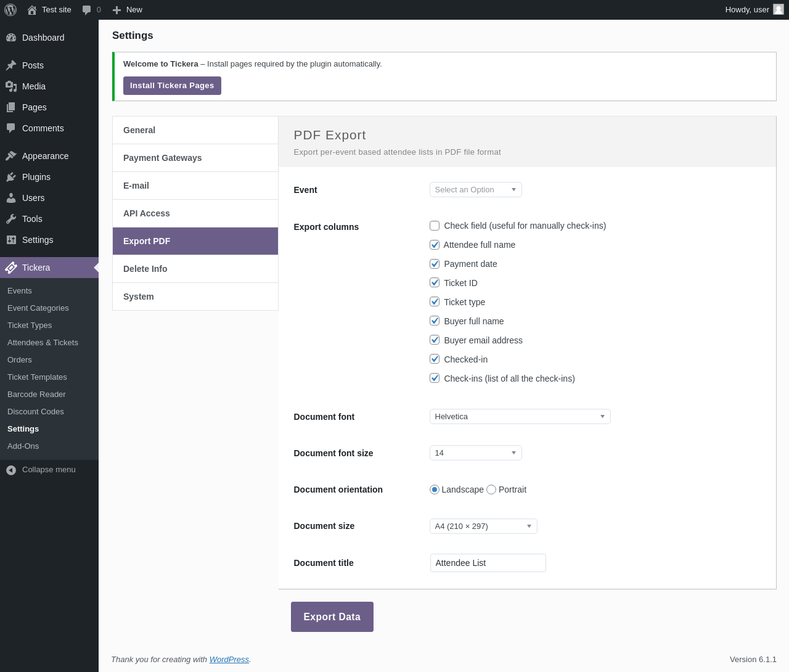Click the Tools wrench icon
Screen dimensions: 789x672
[11, 219]
